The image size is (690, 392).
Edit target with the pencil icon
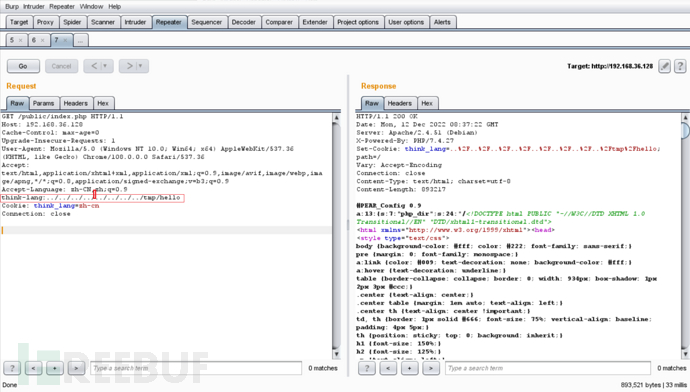pyautogui.click(x=664, y=66)
